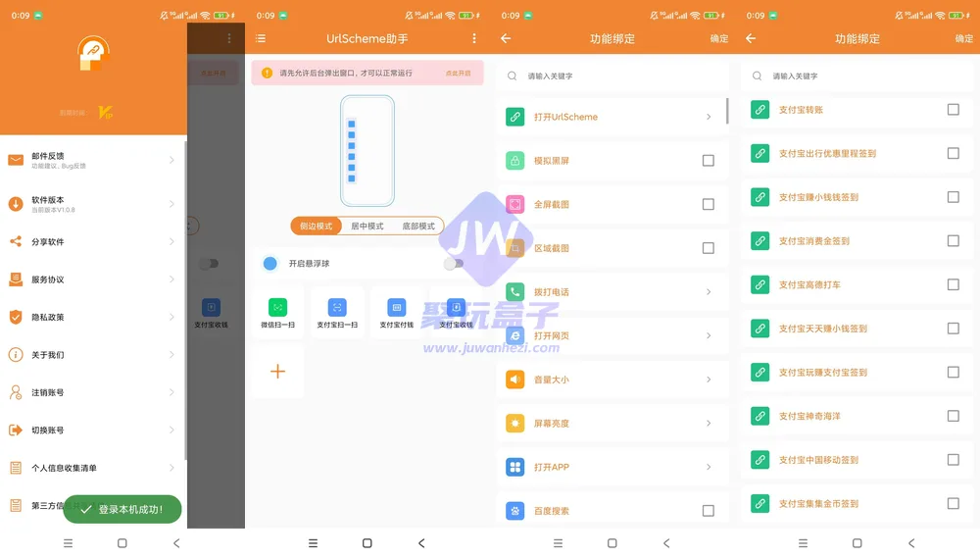
Task: Check the 支付宝转账 checkbox
Action: pos(954,110)
